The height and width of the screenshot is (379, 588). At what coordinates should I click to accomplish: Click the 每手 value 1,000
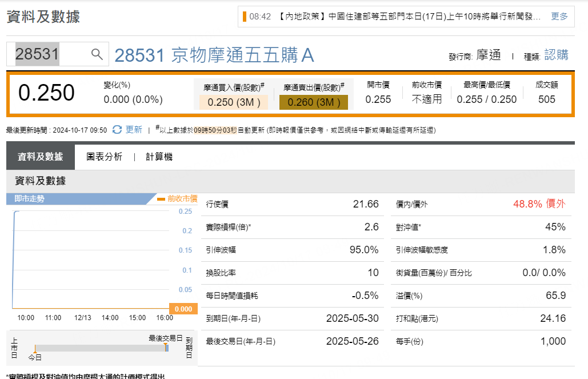pos(553,341)
